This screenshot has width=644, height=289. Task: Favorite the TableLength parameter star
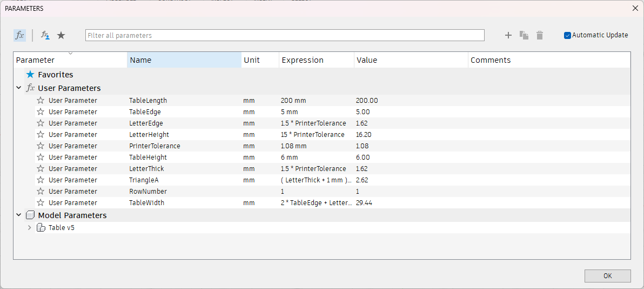(x=41, y=101)
